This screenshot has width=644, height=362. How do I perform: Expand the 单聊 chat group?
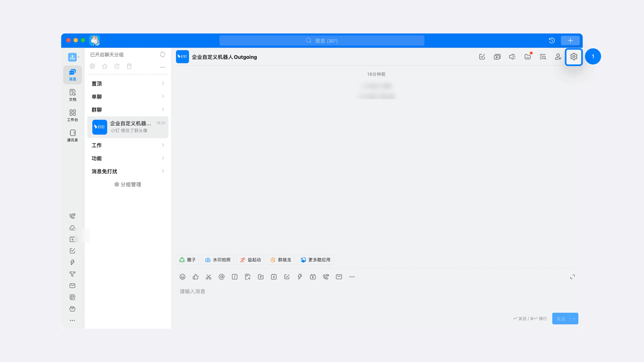tap(127, 97)
